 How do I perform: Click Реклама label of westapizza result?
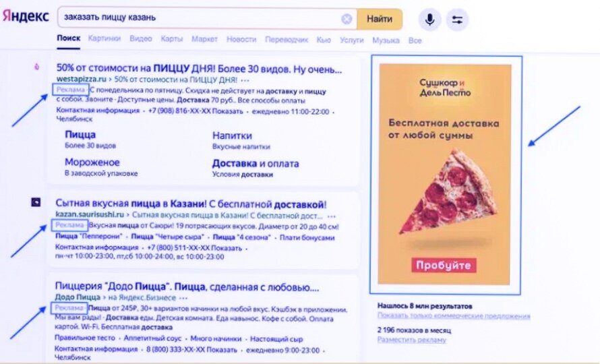pos(70,90)
